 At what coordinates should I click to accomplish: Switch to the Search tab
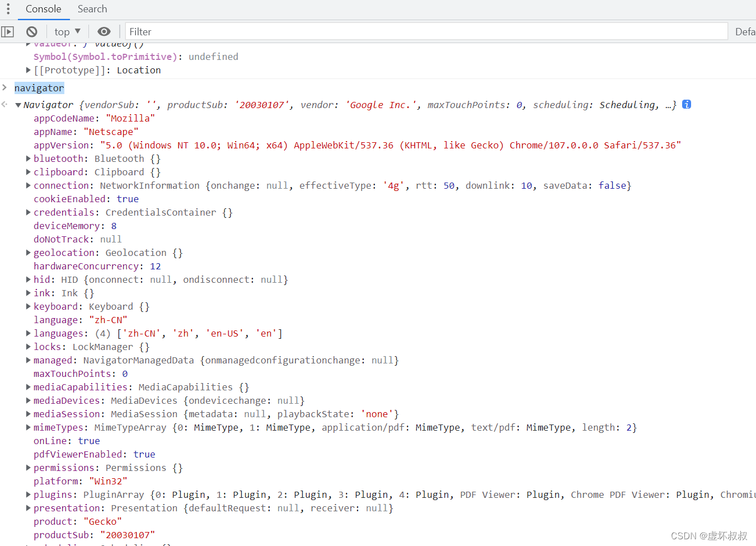92,9
